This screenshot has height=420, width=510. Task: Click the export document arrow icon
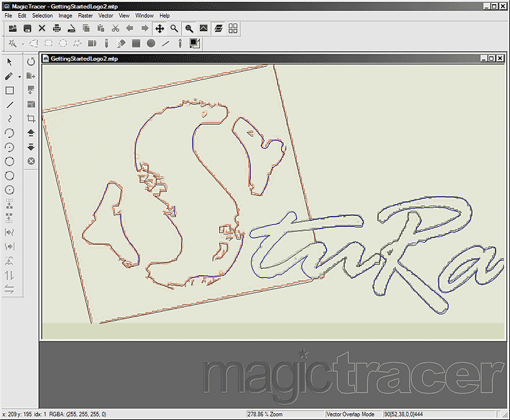coord(31,76)
